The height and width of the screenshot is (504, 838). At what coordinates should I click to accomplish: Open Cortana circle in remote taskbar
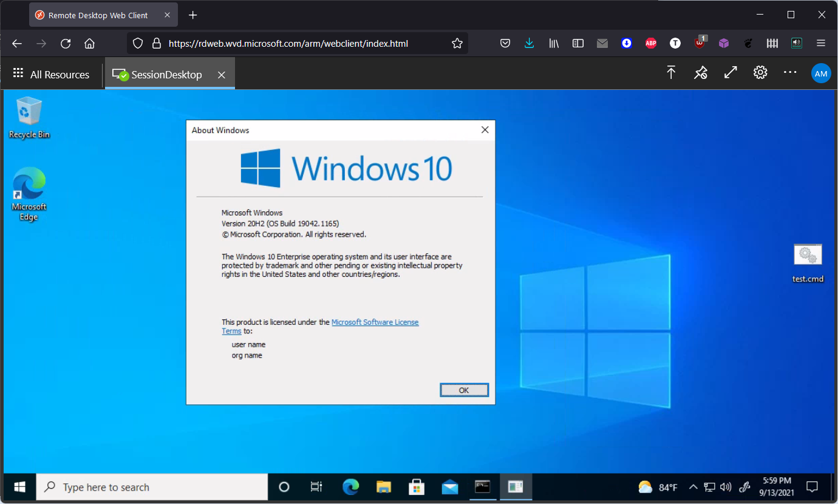pos(284,487)
